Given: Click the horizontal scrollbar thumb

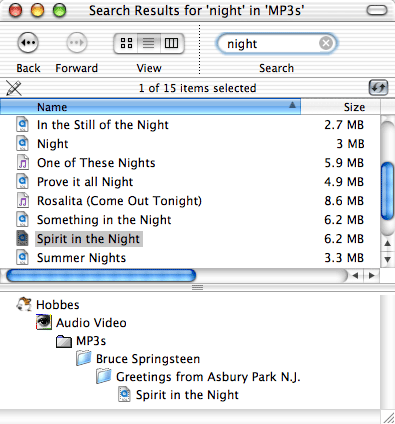Looking at the screenshot, I should point(101,276).
